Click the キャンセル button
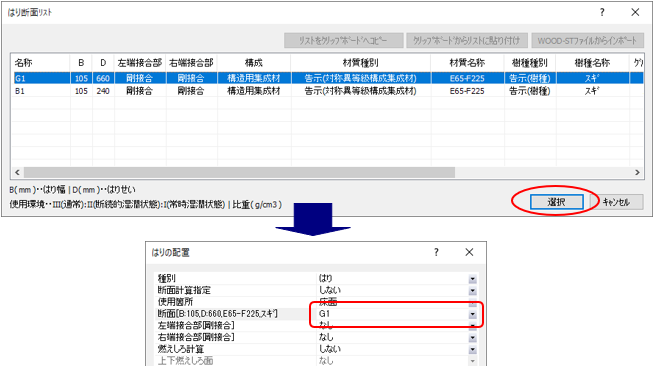655x390 pixels. click(617, 202)
